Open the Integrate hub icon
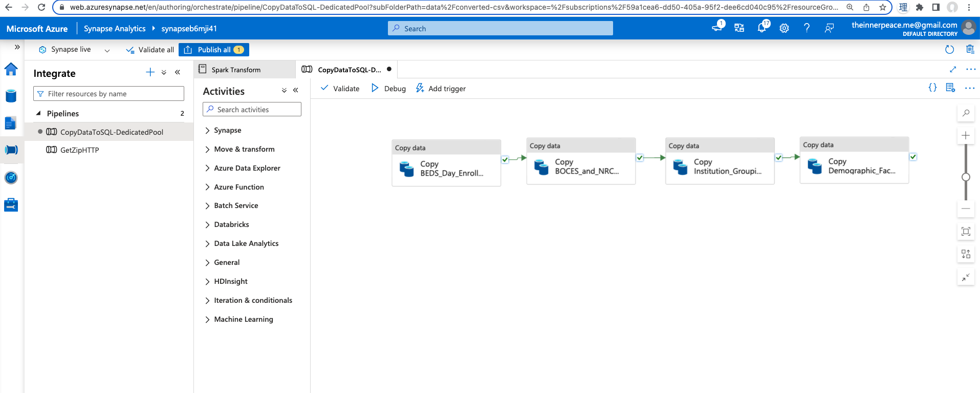Screen dimensions: 980x393 pos(11,150)
